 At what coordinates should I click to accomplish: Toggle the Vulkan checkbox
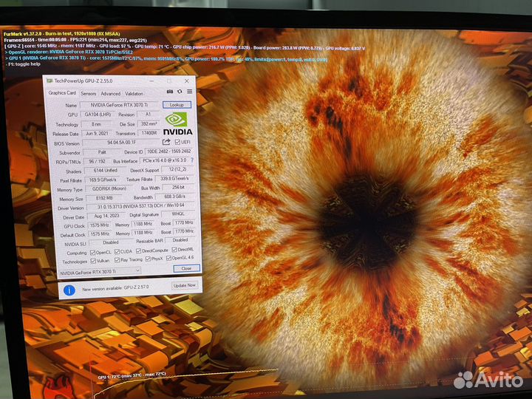coord(93,261)
